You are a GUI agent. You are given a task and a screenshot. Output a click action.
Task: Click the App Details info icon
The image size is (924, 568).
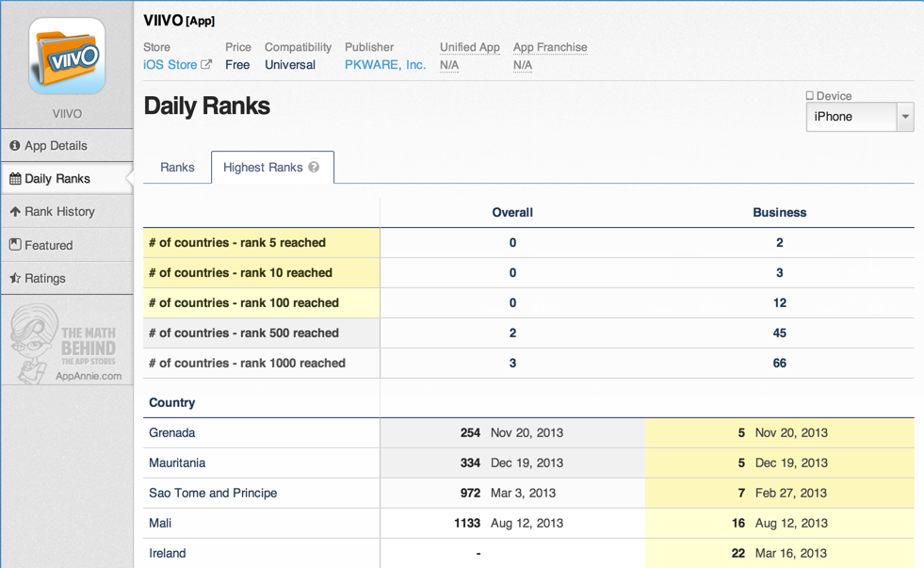pos(15,146)
